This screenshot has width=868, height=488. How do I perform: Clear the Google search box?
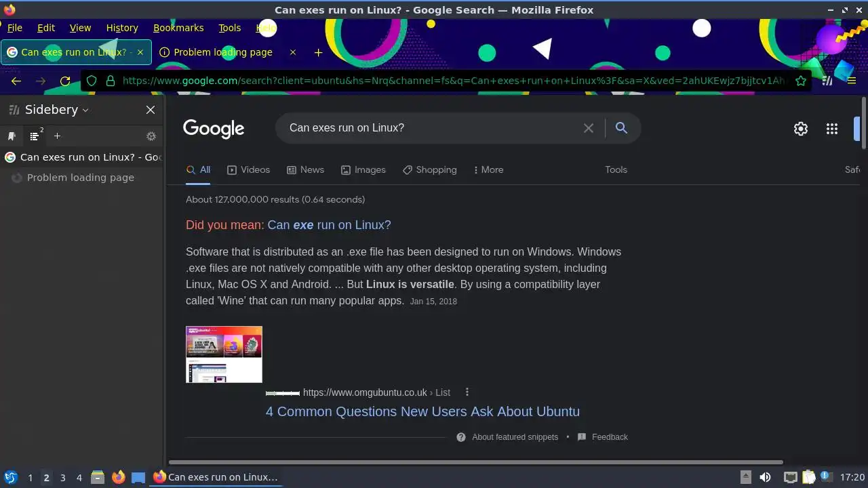click(x=589, y=128)
